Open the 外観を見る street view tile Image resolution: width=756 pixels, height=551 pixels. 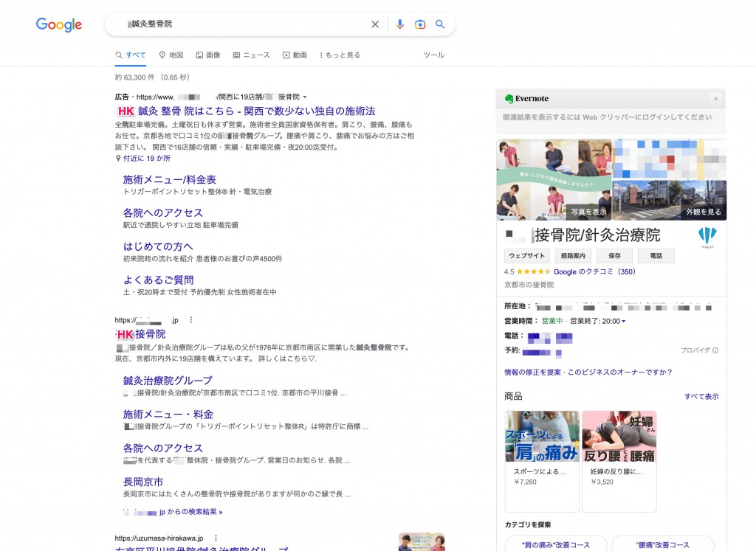pos(669,201)
